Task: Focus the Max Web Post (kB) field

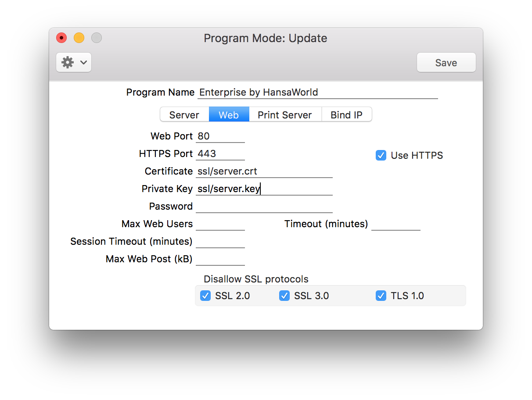Action: tap(220, 259)
